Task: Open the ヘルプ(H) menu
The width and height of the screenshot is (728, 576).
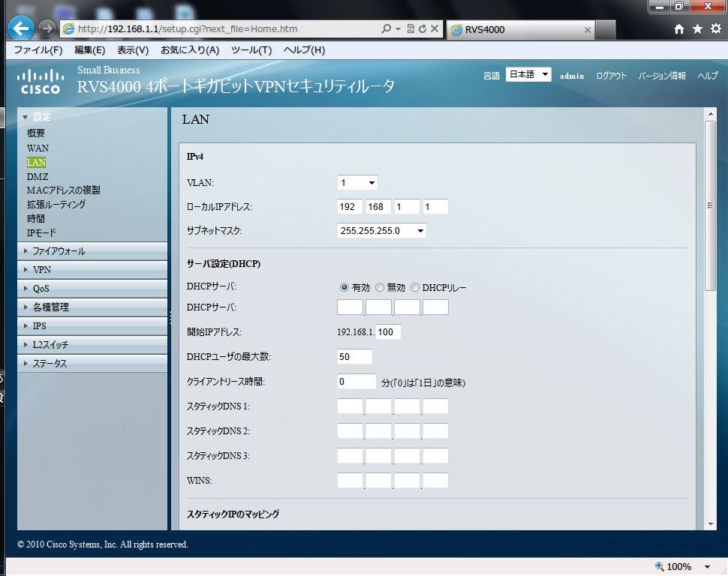Action: click(x=304, y=50)
